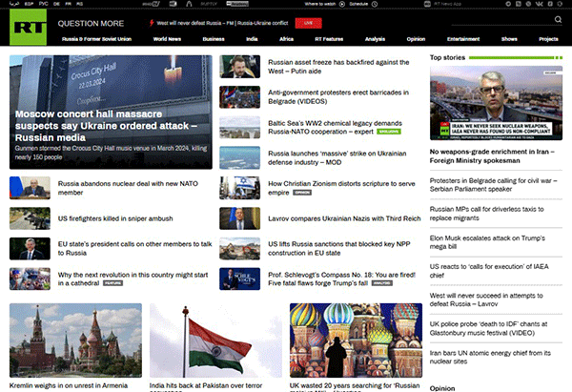Click the red lightning bolt breaking-news icon
The height and width of the screenshot is (392, 572).
pos(152,23)
